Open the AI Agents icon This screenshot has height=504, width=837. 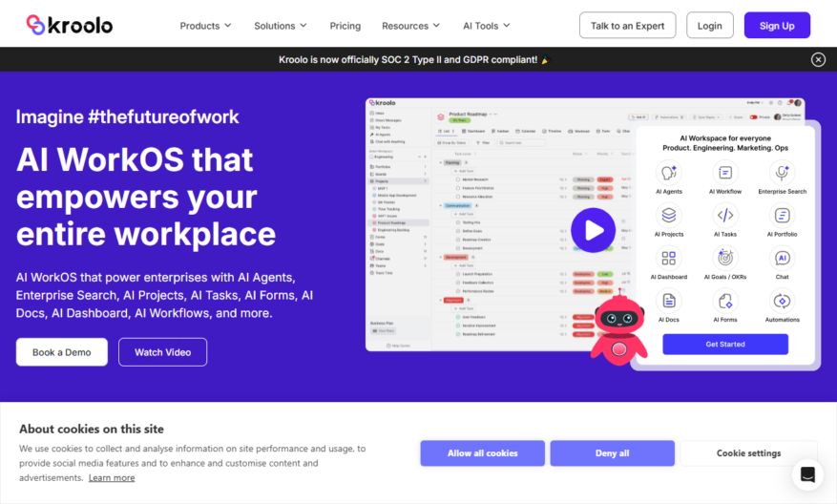point(668,173)
